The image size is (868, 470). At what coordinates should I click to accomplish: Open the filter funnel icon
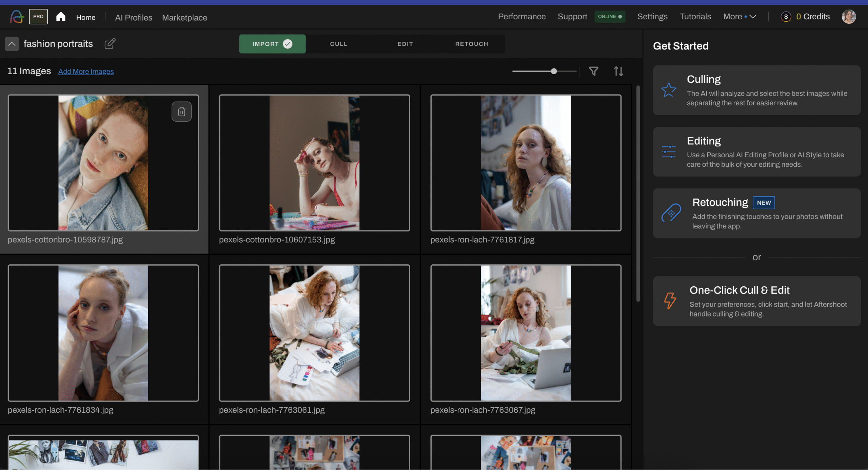(x=593, y=71)
